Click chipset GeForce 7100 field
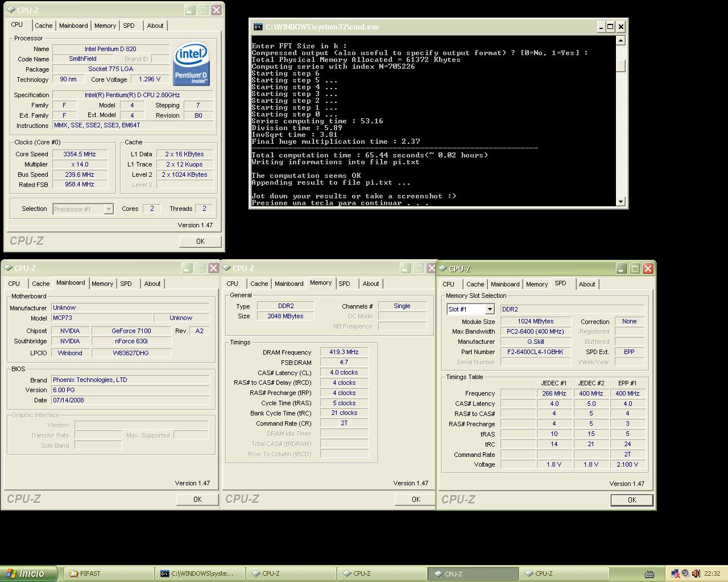 pyautogui.click(x=131, y=331)
